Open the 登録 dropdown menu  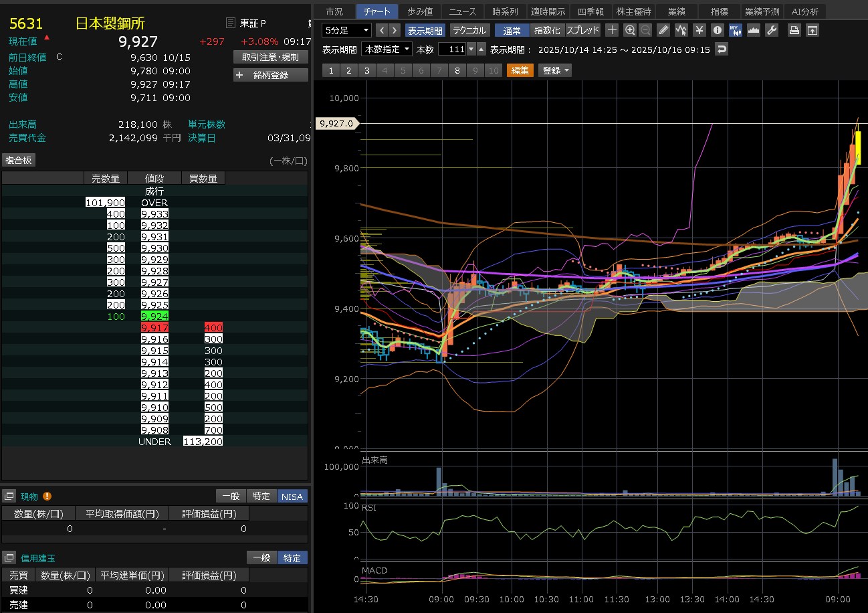(555, 70)
